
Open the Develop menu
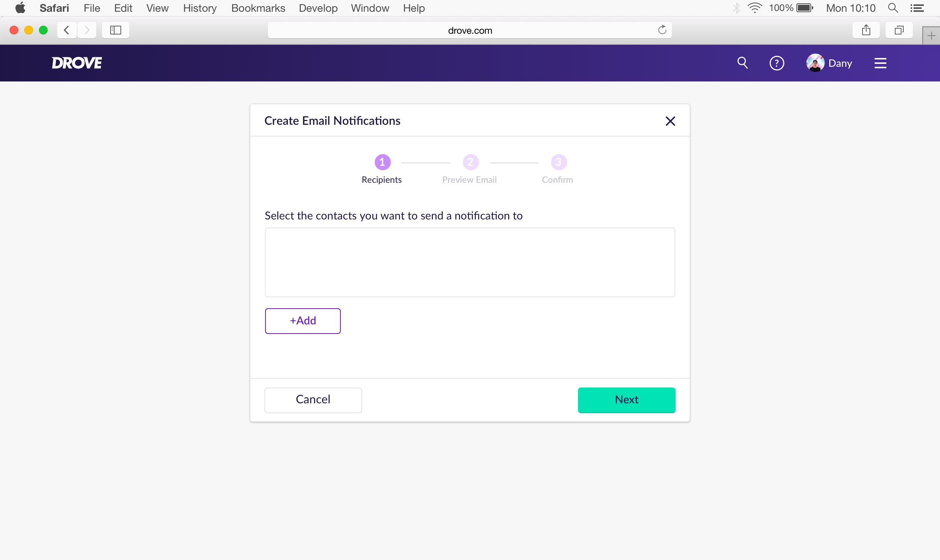tap(318, 8)
